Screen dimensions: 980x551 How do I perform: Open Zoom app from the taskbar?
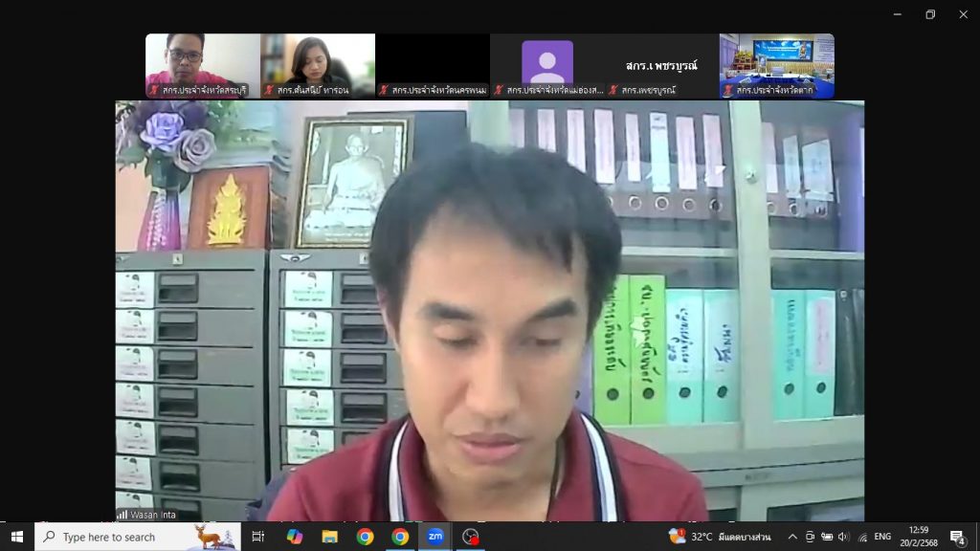coord(434,537)
